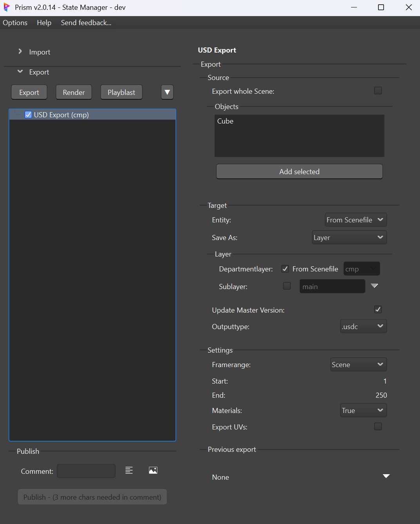Click the Prism logo icon in title bar
This screenshot has width=420, height=524.
(x=6, y=7)
